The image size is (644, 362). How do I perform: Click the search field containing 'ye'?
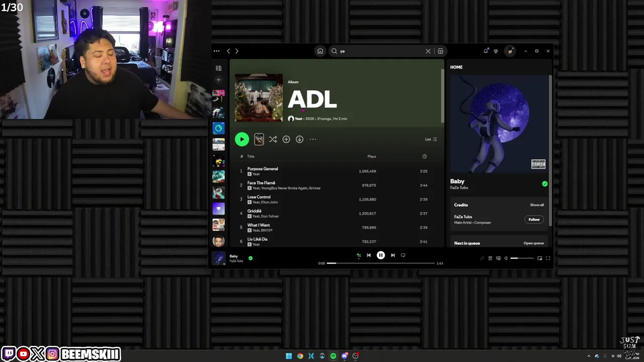point(380,51)
